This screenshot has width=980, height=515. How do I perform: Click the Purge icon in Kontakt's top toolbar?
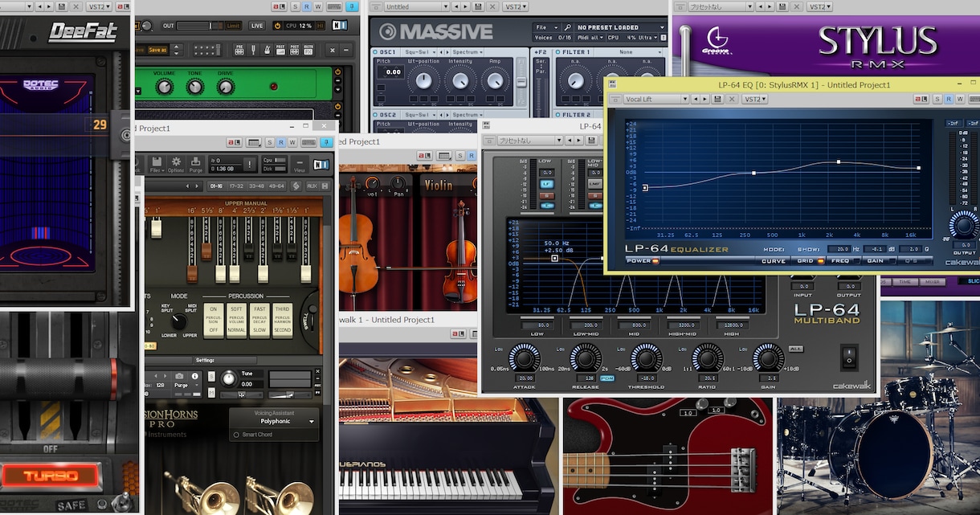pos(195,164)
